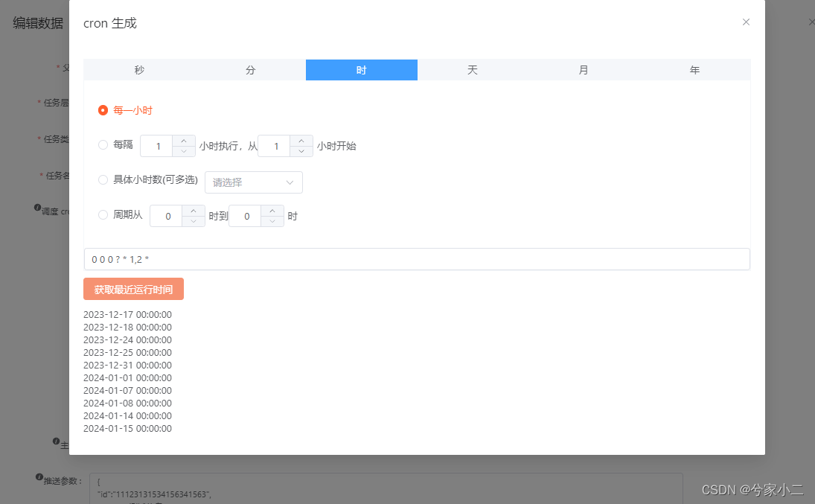Viewport: 815px width, 504px height.
Task: Select the 每隔 interval execution option
Action: pyautogui.click(x=103, y=144)
